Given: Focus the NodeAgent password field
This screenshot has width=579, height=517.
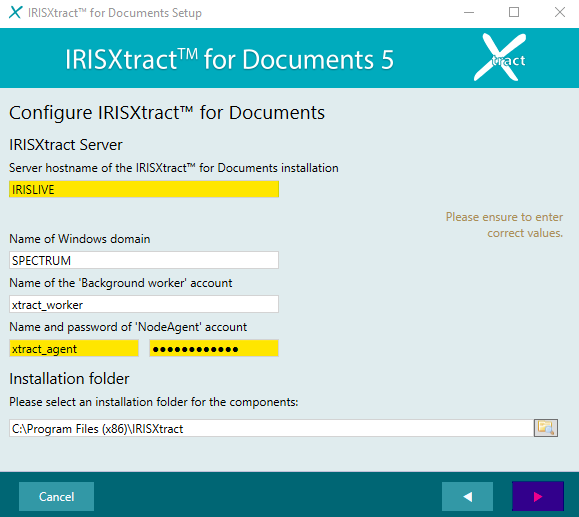Looking at the screenshot, I should click(x=214, y=348).
